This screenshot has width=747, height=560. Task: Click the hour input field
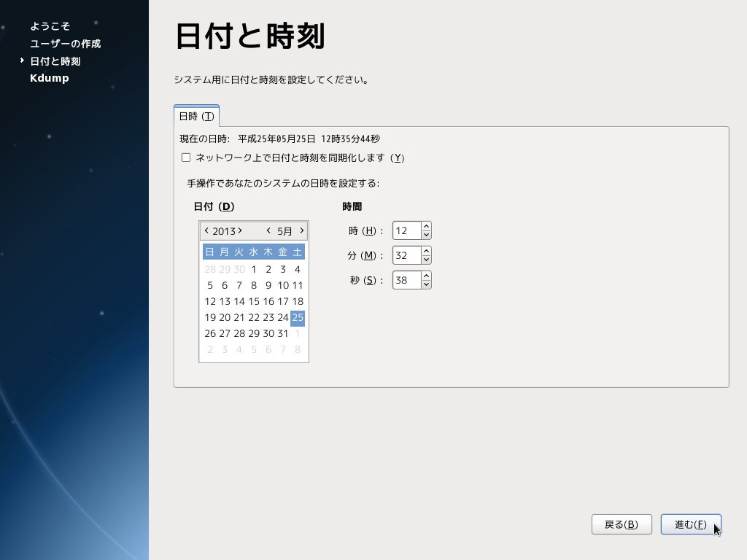(406, 230)
